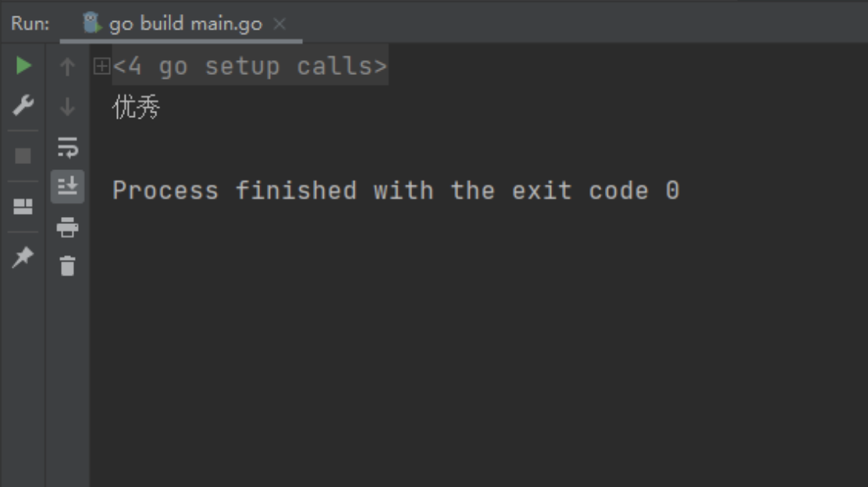
Task: Click the Print console output icon
Action: point(68,227)
